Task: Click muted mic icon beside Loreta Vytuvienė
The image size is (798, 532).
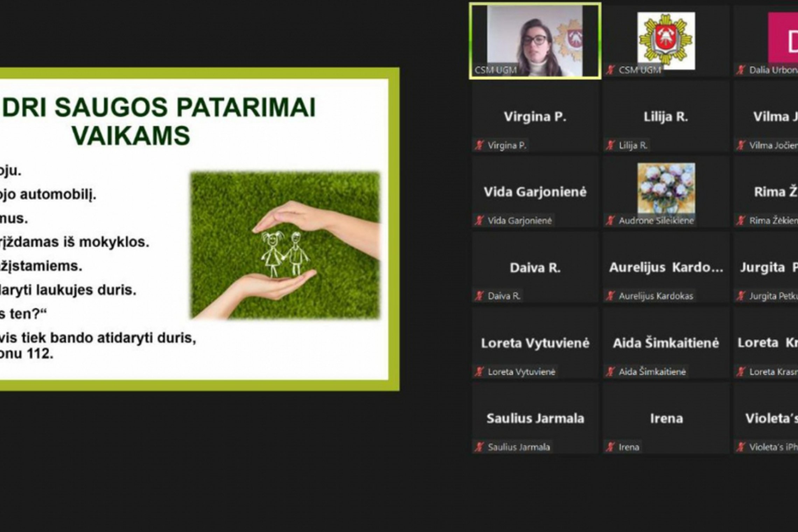Action: tap(479, 371)
